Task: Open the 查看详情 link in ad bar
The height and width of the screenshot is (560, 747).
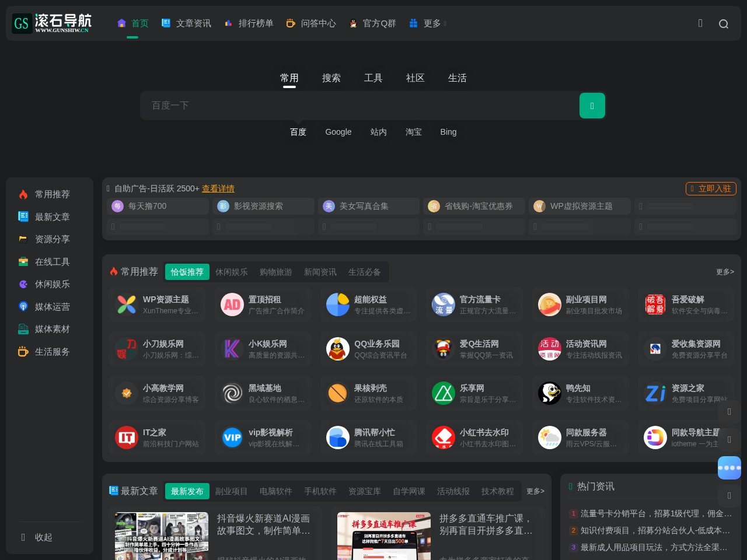Action: pyautogui.click(x=218, y=188)
